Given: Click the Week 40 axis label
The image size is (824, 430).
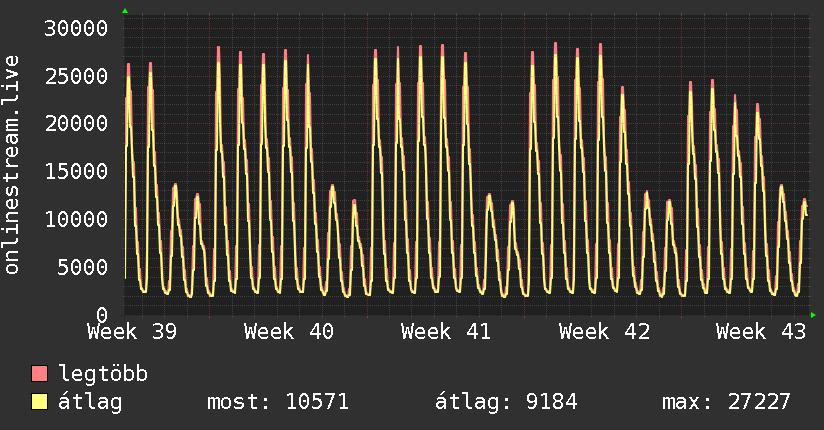Looking at the screenshot, I should tap(289, 332).
